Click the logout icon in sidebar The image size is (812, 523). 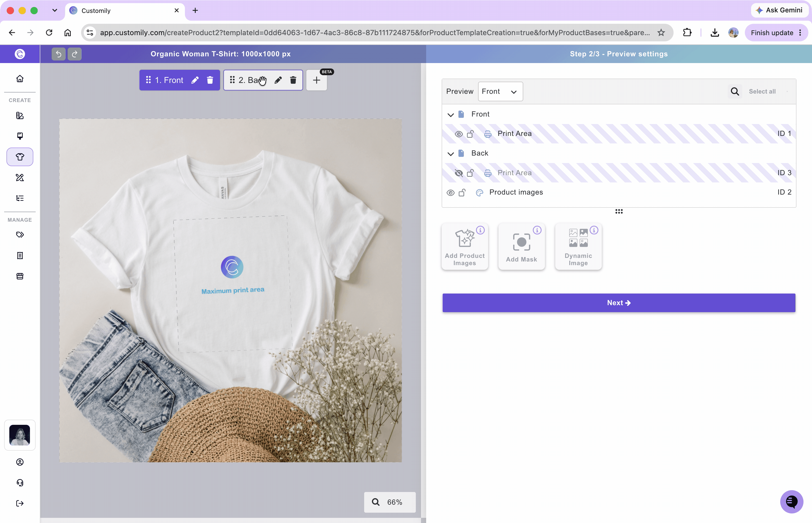pyautogui.click(x=20, y=503)
